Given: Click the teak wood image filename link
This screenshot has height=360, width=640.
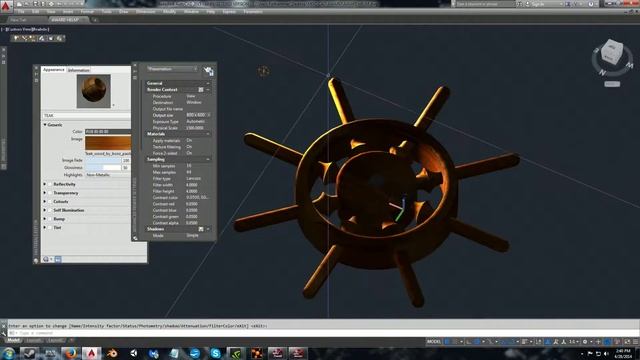Looking at the screenshot, I should point(108,153).
